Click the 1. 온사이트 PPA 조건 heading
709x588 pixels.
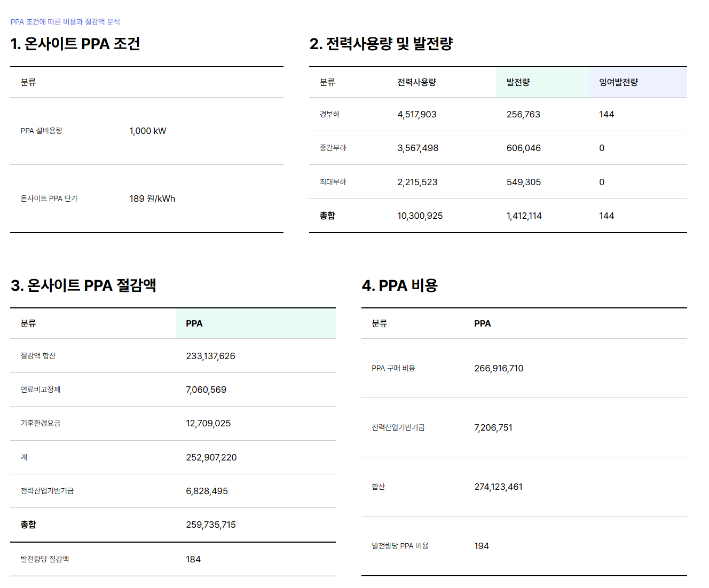[75, 44]
